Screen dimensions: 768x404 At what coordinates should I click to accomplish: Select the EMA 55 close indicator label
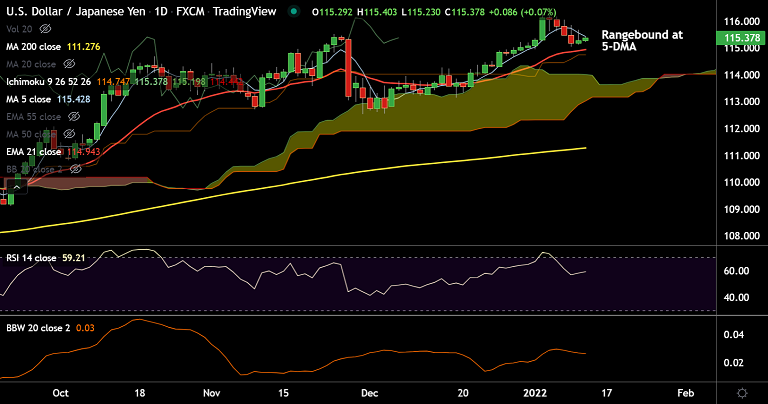click(33, 117)
